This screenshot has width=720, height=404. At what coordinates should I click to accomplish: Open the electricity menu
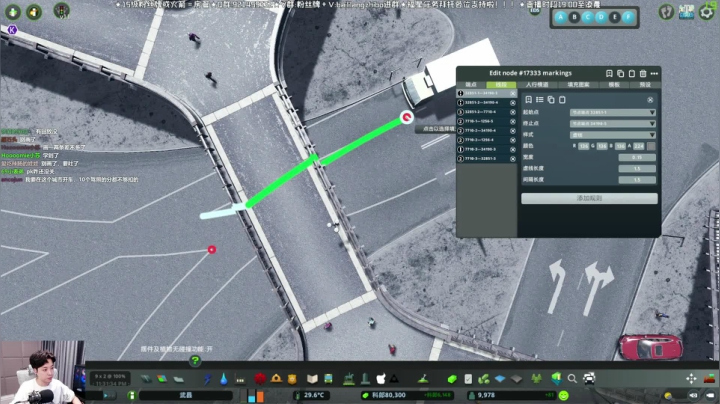coord(208,379)
